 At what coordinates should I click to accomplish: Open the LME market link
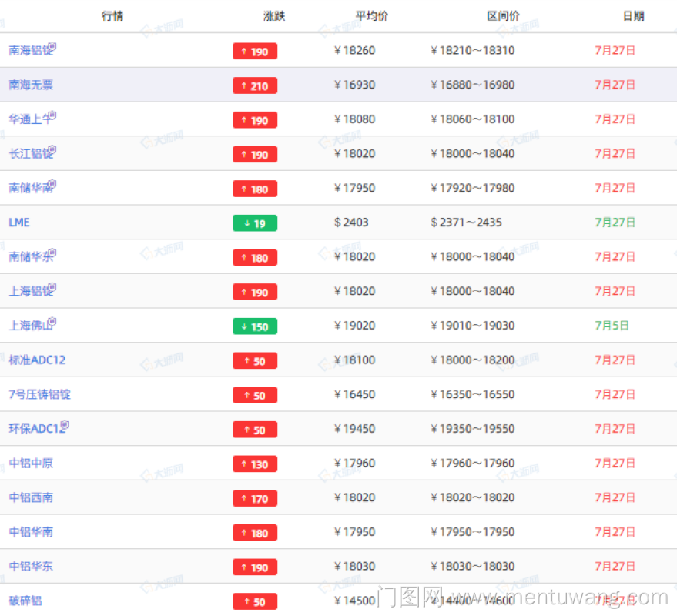tap(19, 223)
